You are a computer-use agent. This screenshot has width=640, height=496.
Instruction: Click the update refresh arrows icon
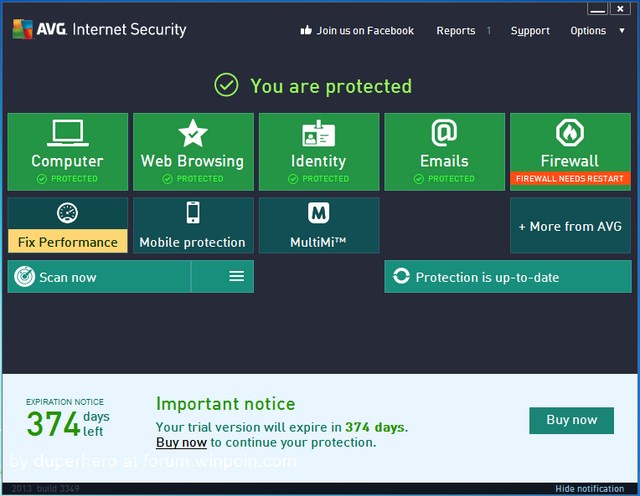coord(401,276)
